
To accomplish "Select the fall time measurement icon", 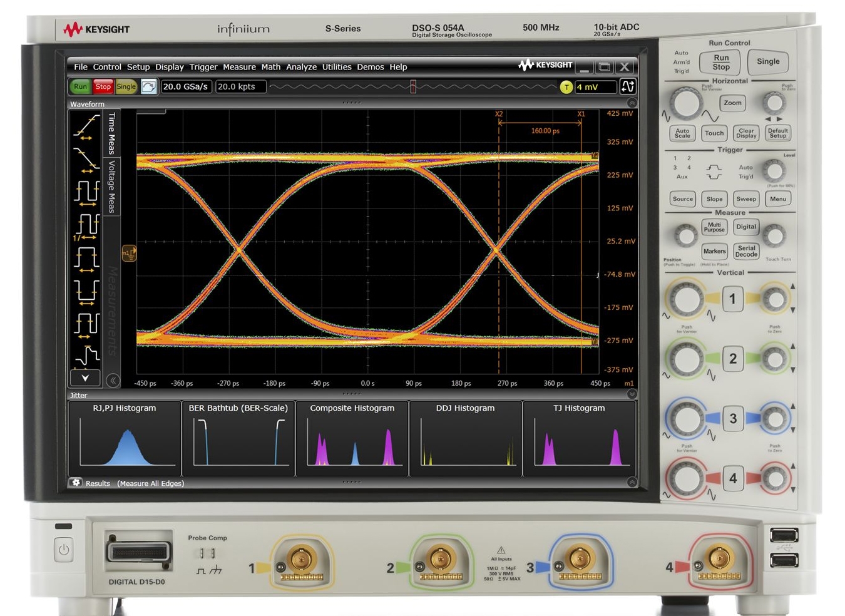I will (x=86, y=159).
